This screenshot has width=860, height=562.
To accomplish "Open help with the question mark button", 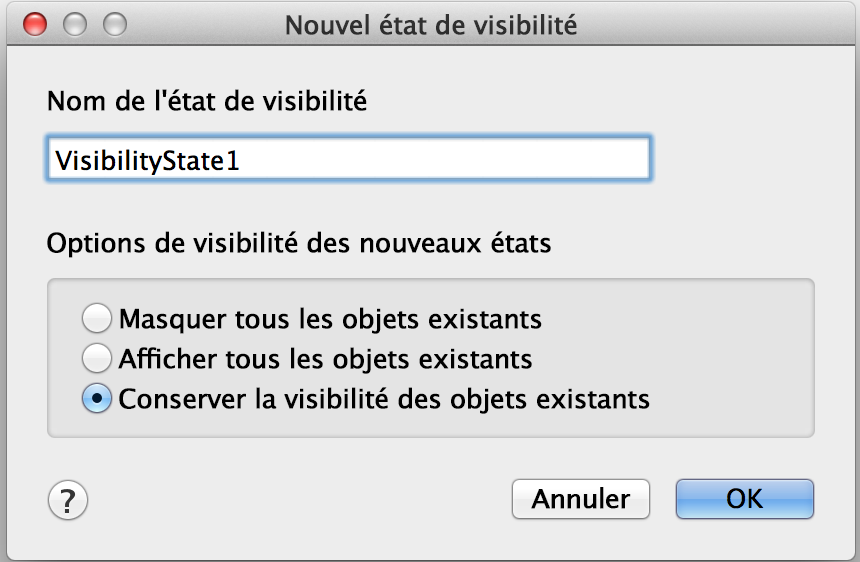I will coord(68,498).
